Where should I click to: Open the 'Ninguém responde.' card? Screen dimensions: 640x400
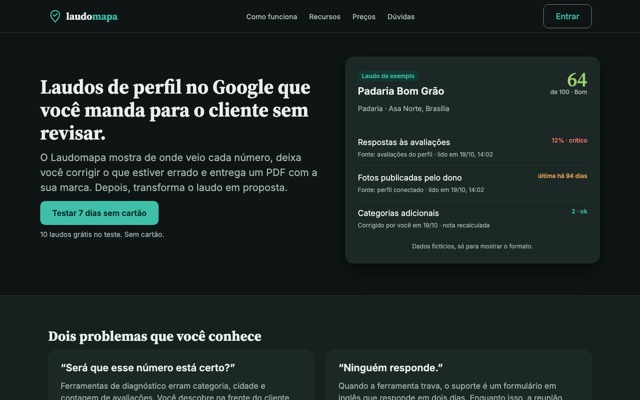459,375
